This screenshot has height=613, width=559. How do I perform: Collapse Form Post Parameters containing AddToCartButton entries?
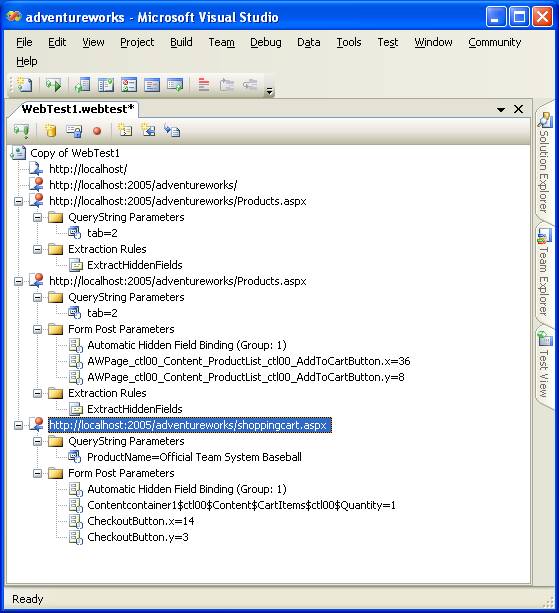pyautogui.click(x=38, y=329)
